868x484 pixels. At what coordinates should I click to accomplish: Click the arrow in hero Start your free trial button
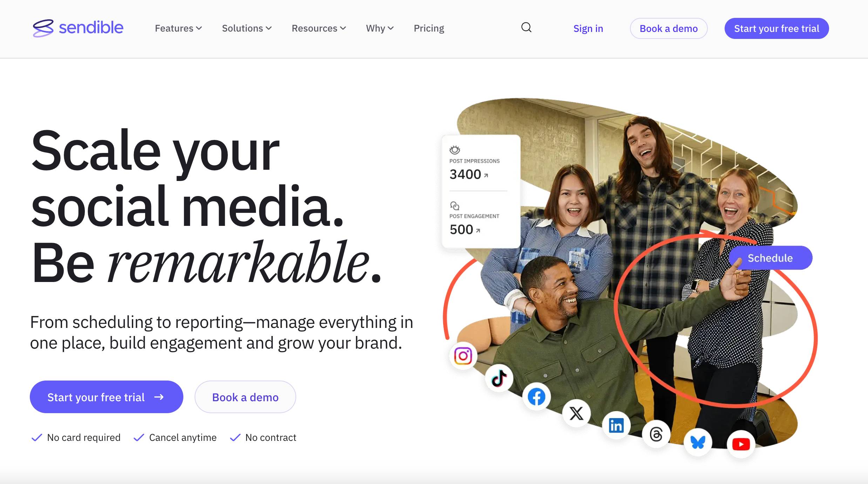coord(159,397)
